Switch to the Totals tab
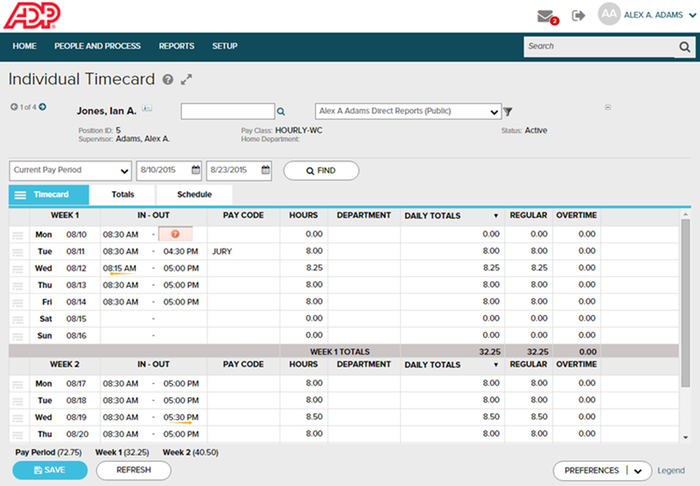This screenshot has width=700, height=486. pos(123,195)
